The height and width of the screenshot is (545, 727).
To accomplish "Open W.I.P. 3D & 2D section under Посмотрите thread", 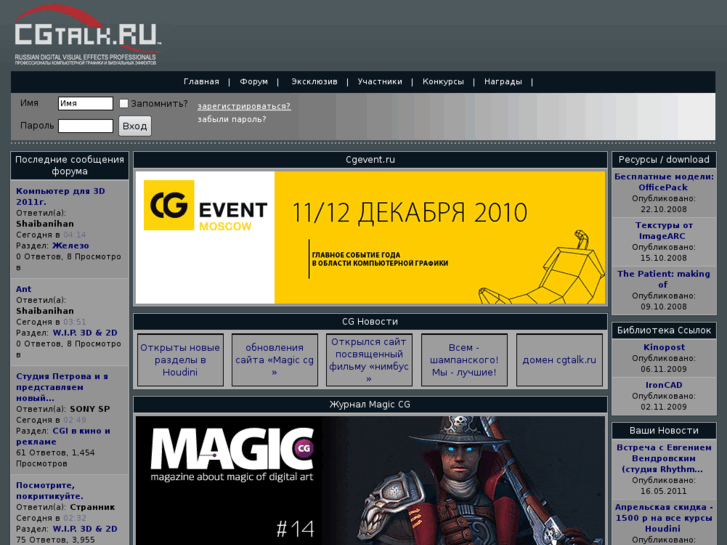I will click(85, 529).
